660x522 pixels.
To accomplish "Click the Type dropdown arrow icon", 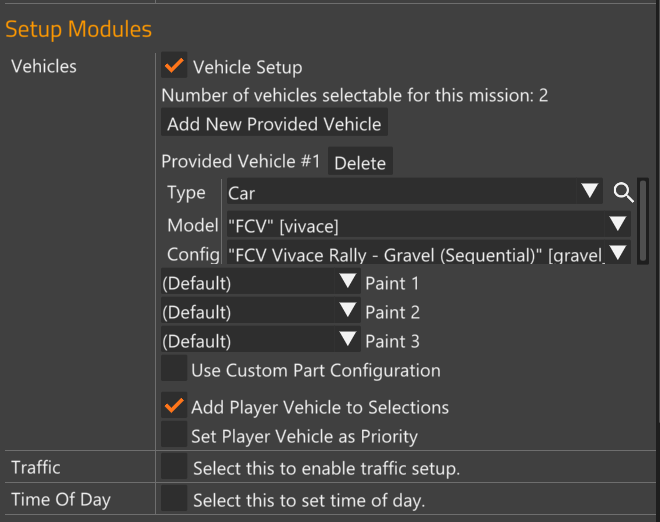I will pos(590,192).
